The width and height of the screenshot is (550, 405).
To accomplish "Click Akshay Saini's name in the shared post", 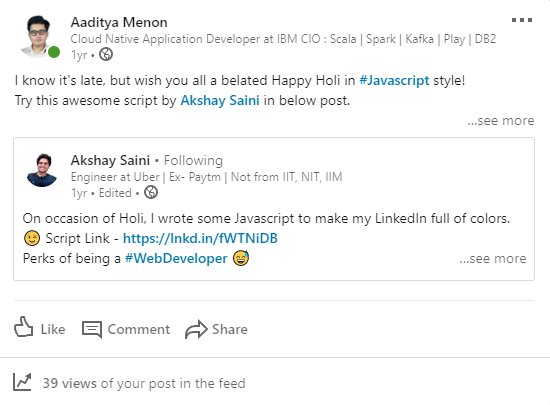I will tap(110, 161).
